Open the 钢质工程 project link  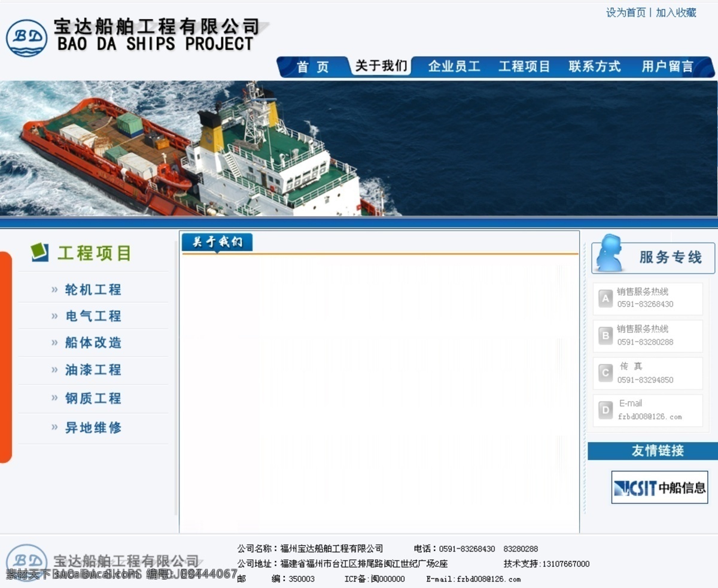pyautogui.click(x=93, y=398)
